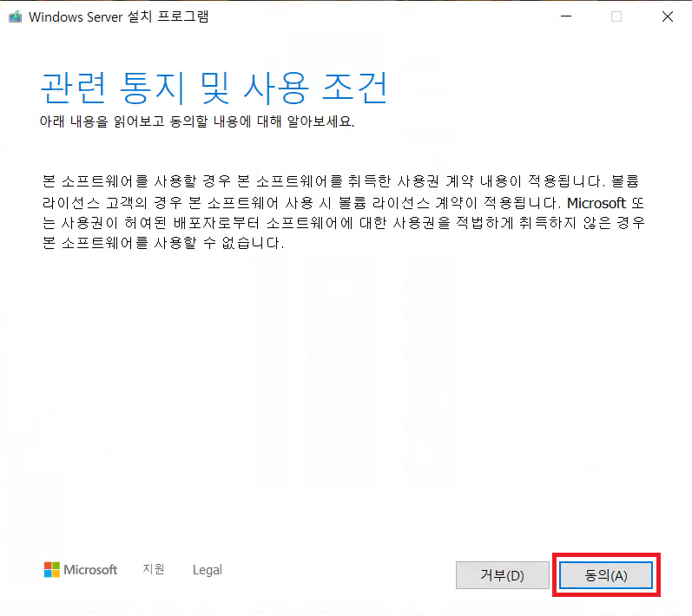Minimize the setup window
This screenshot has height=616, width=692.
pyautogui.click(x=566, y=16)
